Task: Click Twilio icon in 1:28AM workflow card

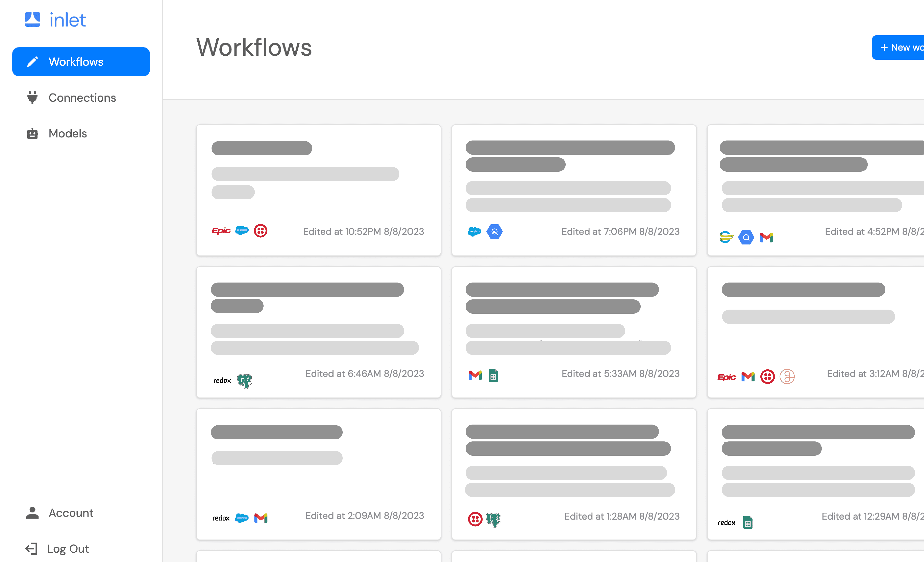Action: coord(475,519)
